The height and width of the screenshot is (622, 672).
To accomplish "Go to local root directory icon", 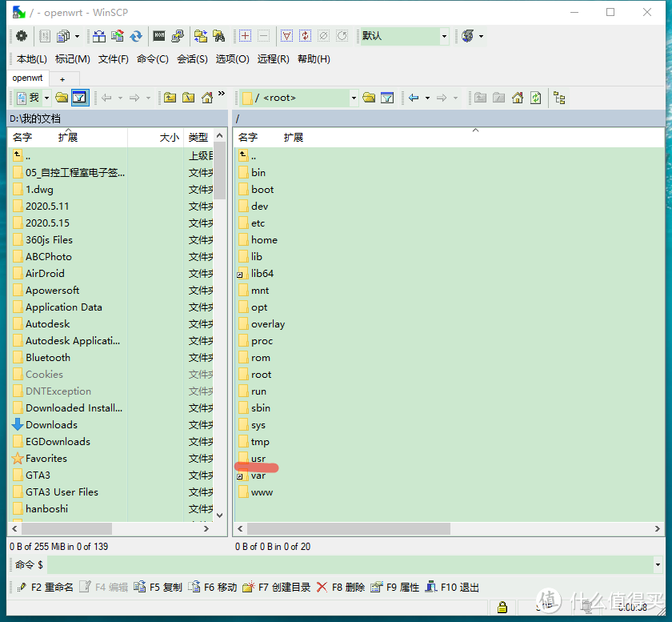I will [x=189, y=98].
